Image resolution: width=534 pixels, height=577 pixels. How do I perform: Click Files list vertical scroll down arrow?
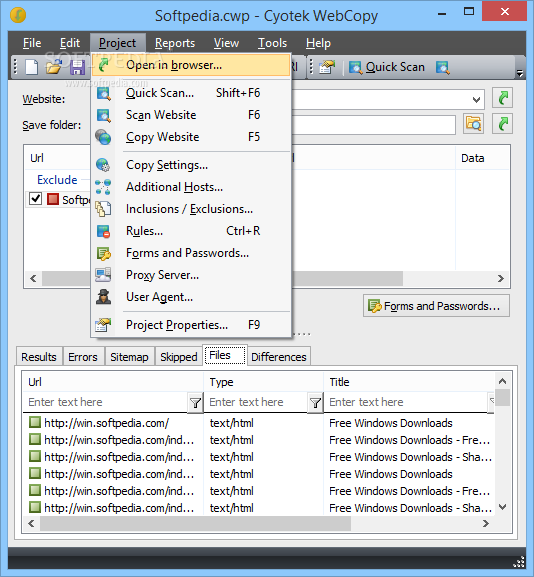(x=502, y=507)
